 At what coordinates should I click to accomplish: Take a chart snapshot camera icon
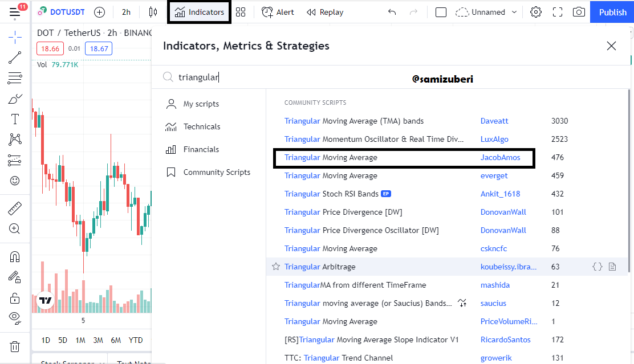(x=579, y=12)
